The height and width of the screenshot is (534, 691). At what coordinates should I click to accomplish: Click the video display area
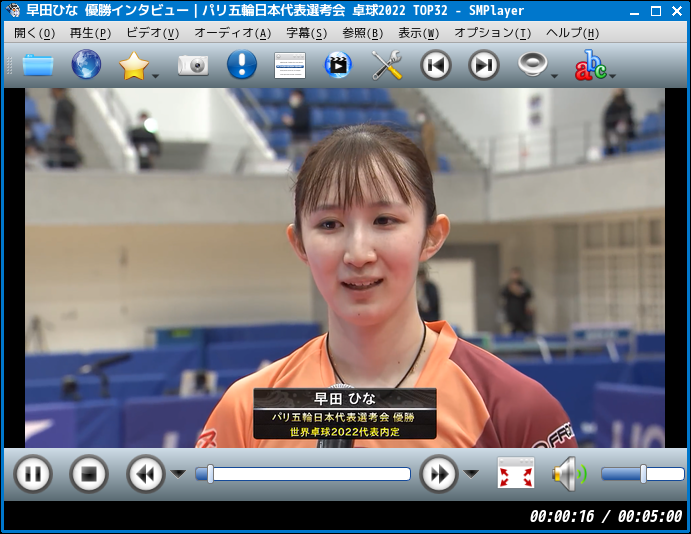coord(345,268)
